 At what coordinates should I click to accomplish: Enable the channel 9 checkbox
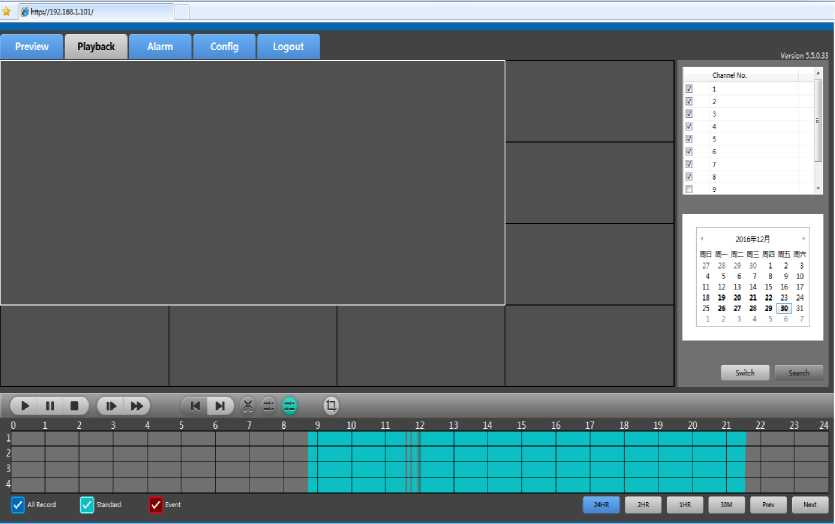(688, 189)
